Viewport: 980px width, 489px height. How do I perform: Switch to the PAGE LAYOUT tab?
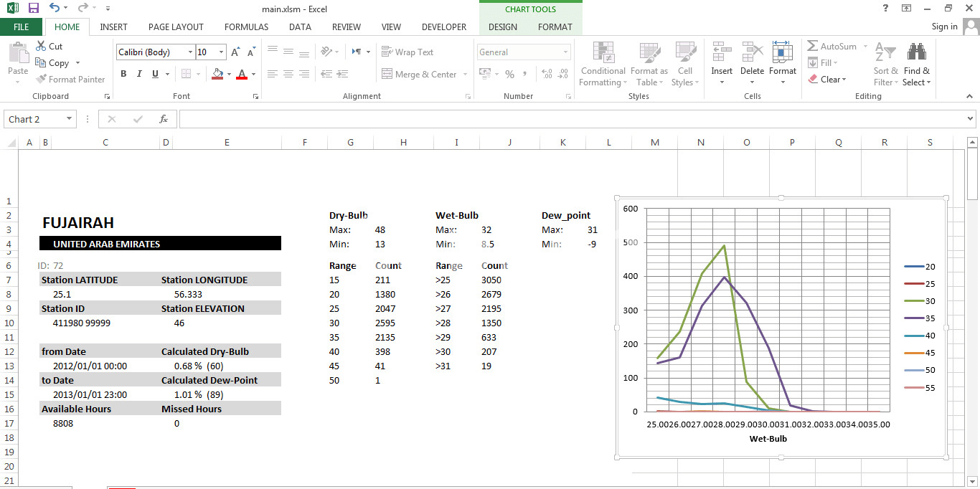tap(176, 27)
